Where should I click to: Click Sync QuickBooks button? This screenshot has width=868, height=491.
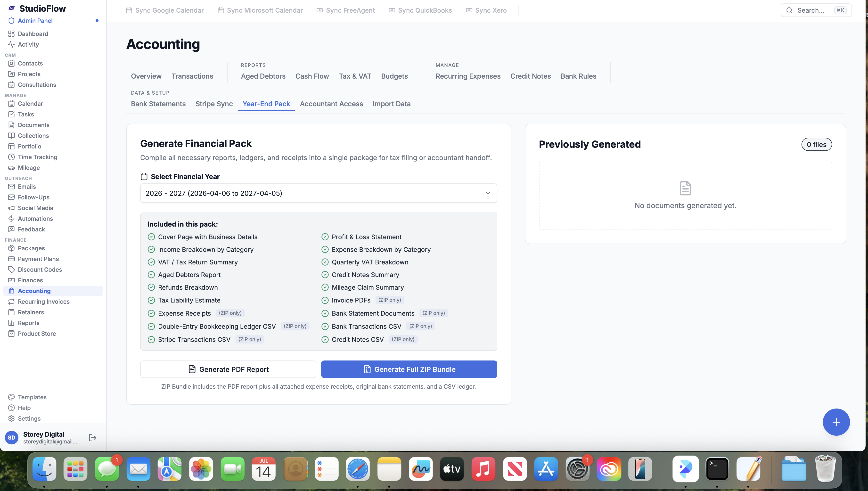420,10
